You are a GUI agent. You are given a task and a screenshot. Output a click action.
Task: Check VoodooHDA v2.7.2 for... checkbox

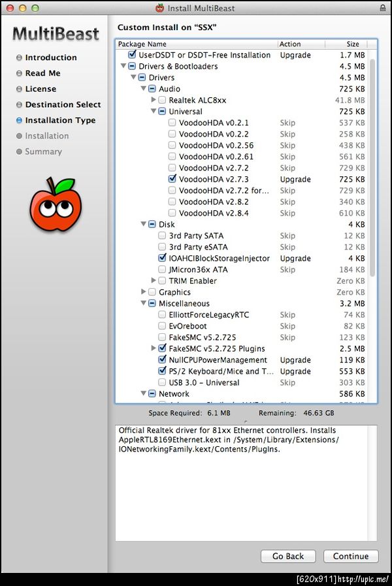172,190
